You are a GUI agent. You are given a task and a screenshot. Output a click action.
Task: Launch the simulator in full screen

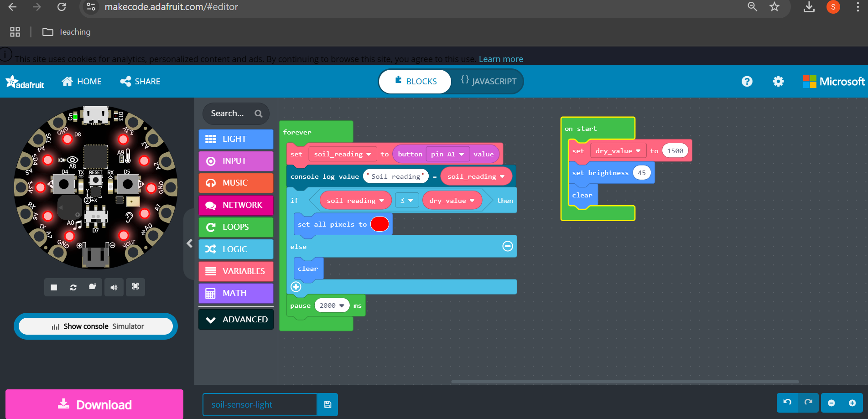(x=135, y=287)
